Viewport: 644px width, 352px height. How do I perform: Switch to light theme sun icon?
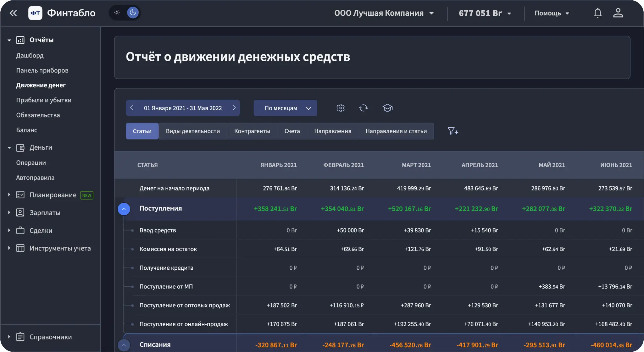pyautogui.click(x=117, y=13)
